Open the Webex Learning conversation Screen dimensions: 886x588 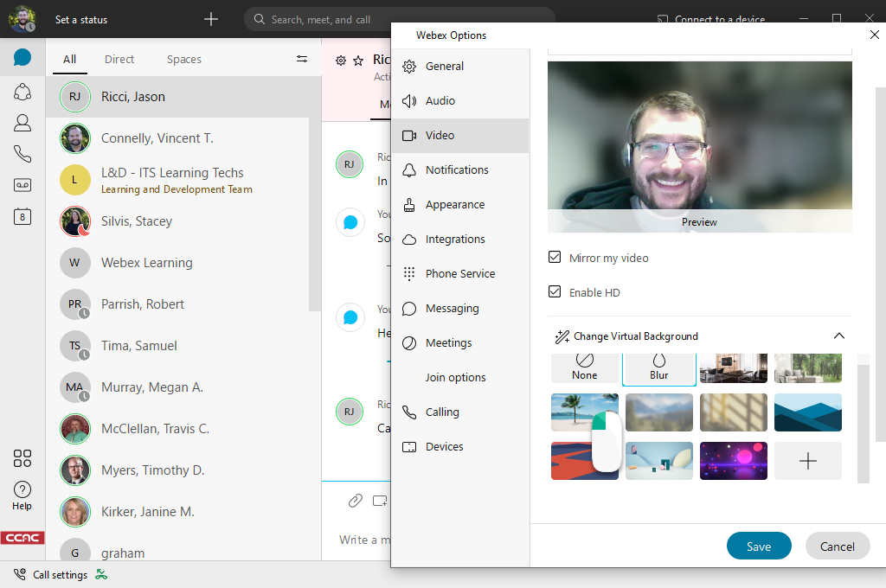177,263
